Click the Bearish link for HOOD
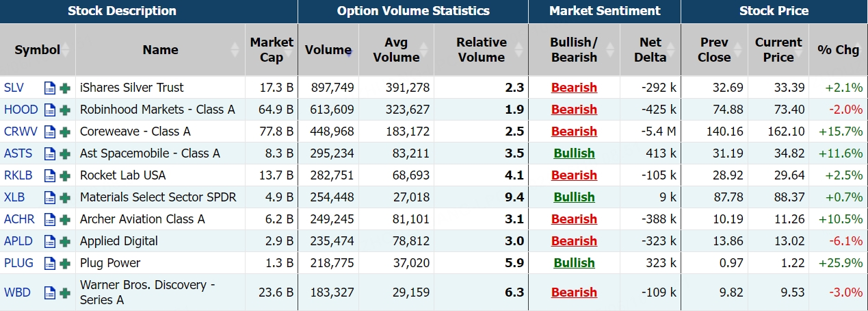The height and width of the screenshot is (311, 868). 574,110
